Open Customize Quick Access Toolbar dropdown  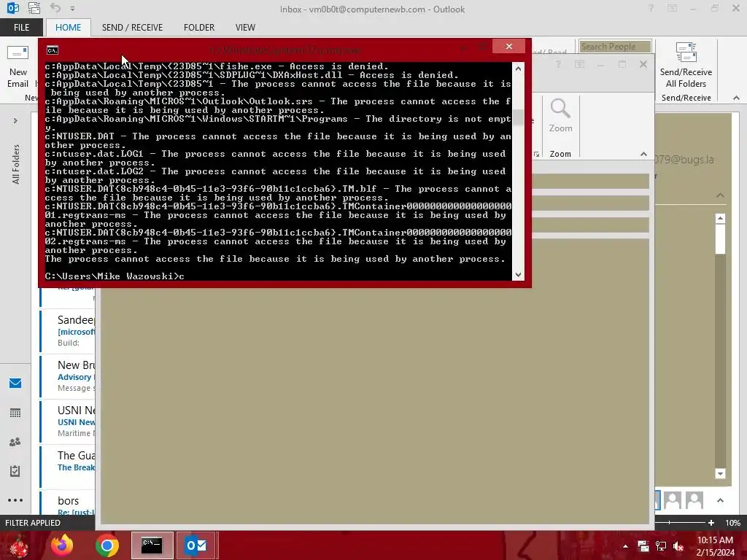click(x=72, y=9)
